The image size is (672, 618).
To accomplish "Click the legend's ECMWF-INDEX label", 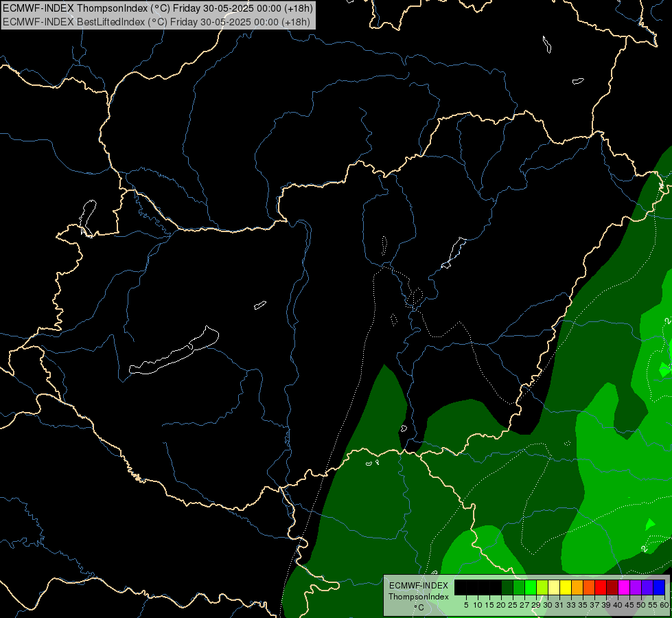I will pyautogui.click(x=419, y=586).
